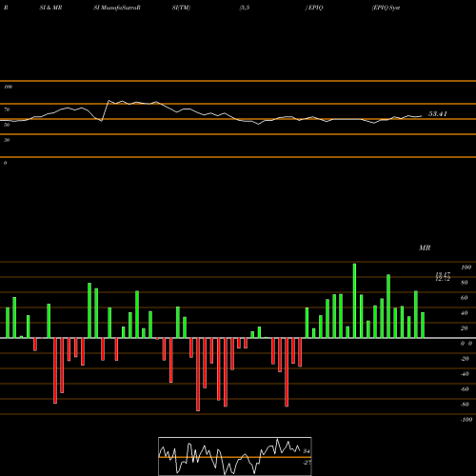Image resolution: width=476 pixels, height=476 pixels.
Task: Click the '(5,5' parameter text in header
Action: pyautogui.click(x=245, y=8)
